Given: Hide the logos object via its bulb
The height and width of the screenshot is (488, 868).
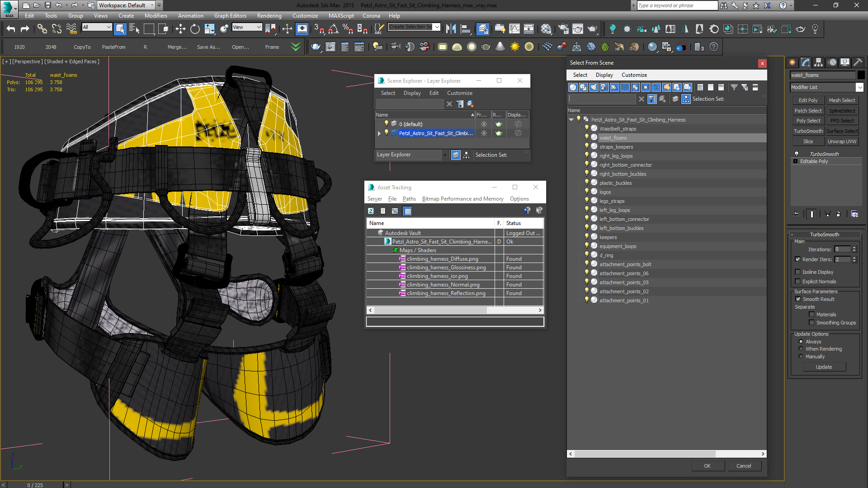Looking at the screenshot, I should coord(587,192).
